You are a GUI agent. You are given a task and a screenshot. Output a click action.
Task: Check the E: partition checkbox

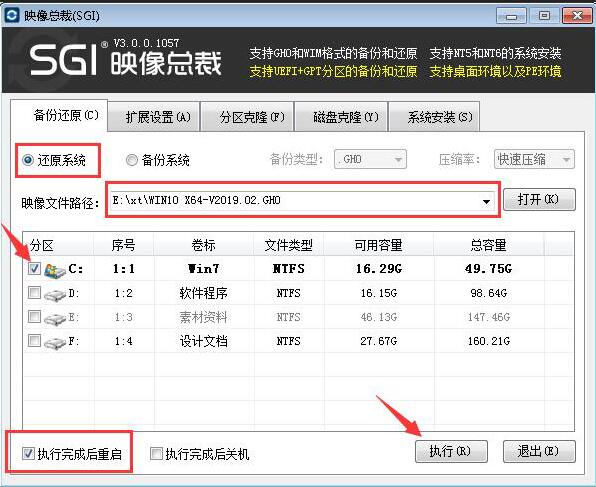point(34,316)
